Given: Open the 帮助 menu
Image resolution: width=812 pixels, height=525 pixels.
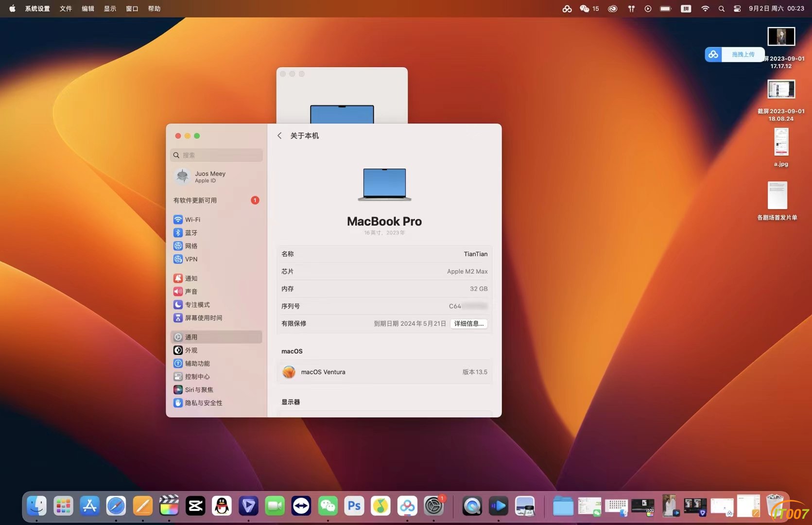Looking at the screenshot, I should 155,8.
